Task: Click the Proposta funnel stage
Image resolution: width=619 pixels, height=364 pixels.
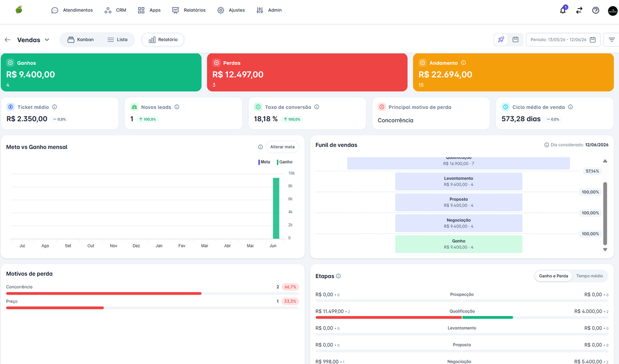Action: (x=459, y=202)
